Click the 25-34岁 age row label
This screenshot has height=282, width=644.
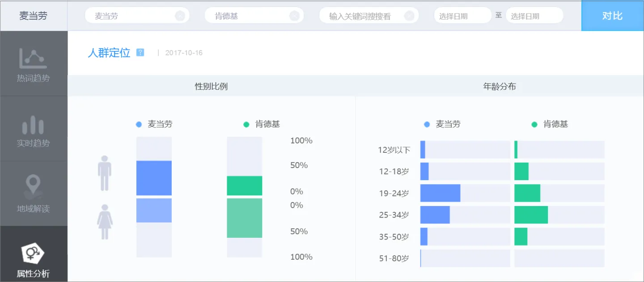(x=394, y=215)
